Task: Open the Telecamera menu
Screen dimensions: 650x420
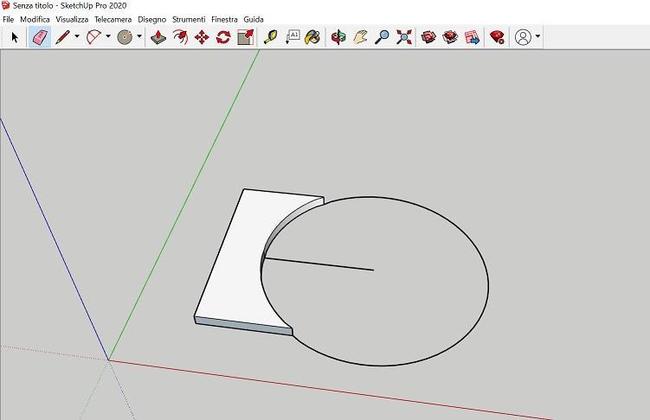Action: tap(112, 19)
